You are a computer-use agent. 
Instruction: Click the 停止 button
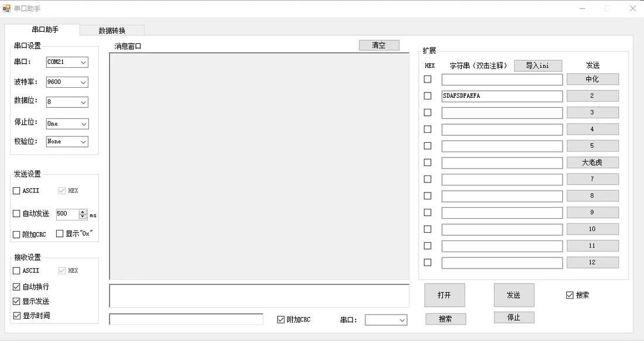pos(514,318)
